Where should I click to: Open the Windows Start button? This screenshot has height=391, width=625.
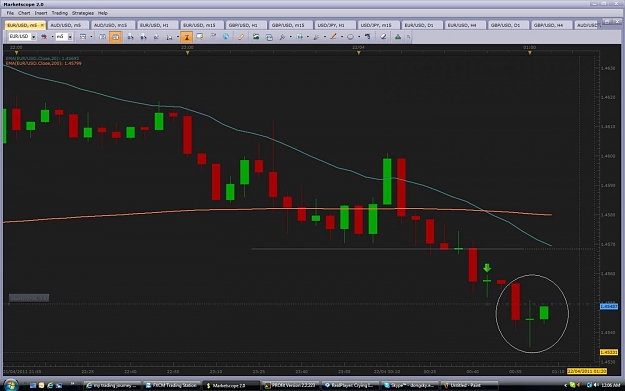click(10, 385)
